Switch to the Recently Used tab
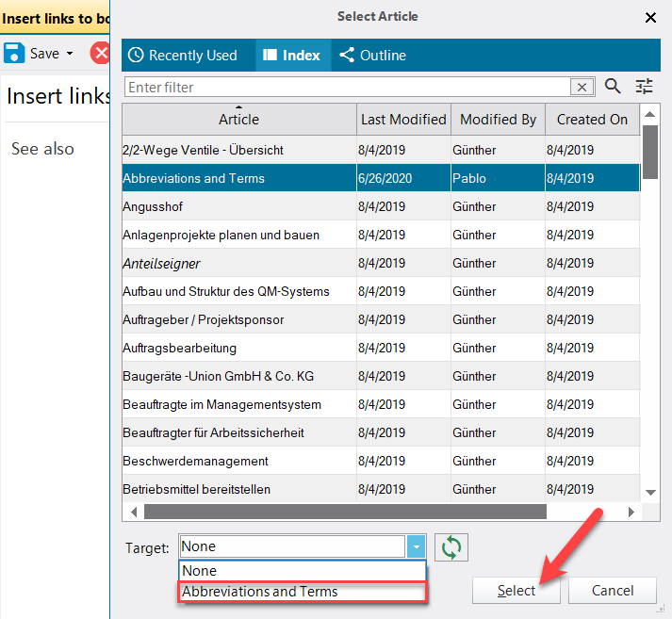Image resolution: width=672 pixels, height=619 pixels. point(182,56)
